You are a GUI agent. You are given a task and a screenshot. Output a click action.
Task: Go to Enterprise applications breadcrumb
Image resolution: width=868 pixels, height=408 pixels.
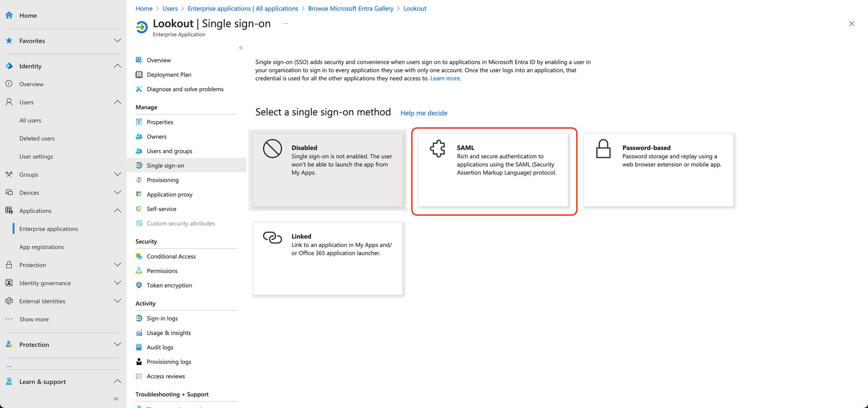243,8
